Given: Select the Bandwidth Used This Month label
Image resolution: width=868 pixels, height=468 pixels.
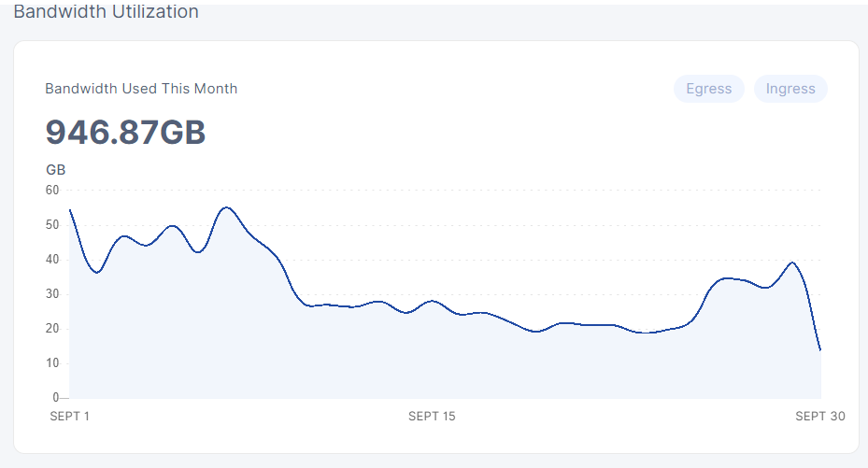Looking at the screenshot, I should point(141,89).
